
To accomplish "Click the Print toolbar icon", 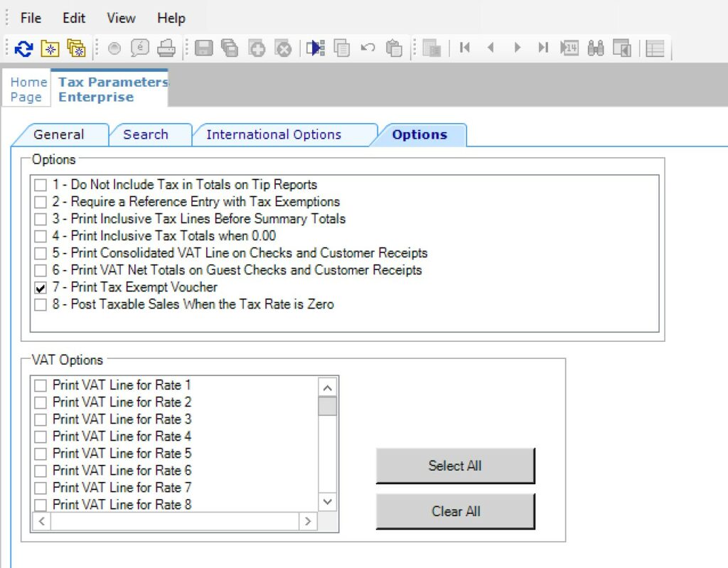I will [x=166, y=48].
